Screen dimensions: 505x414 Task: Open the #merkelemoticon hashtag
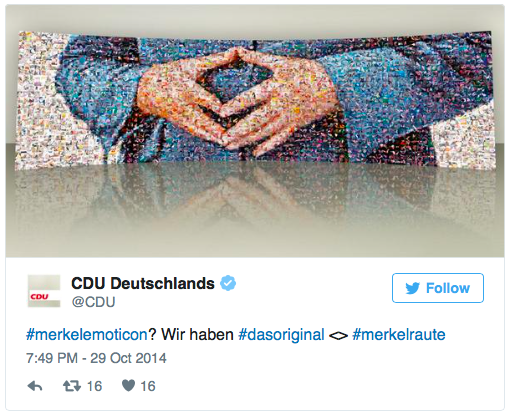[x=87, y=334]
